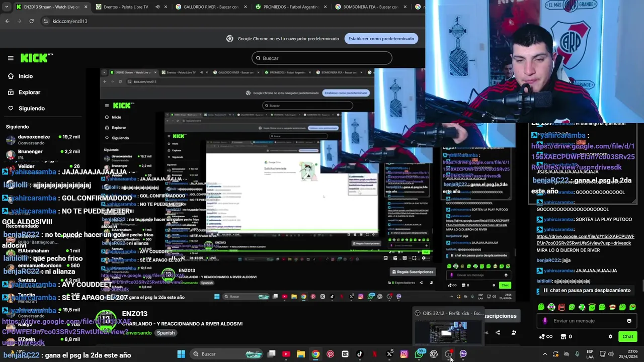The height and width of the screenshot is (362, 644).
Task: Insert the first green smiling emote
Action: (x=541, y=307)
